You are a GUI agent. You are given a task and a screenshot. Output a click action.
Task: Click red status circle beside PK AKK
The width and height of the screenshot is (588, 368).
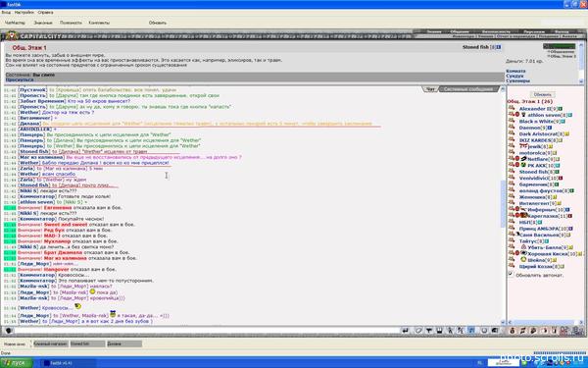[x=517, y=165]
